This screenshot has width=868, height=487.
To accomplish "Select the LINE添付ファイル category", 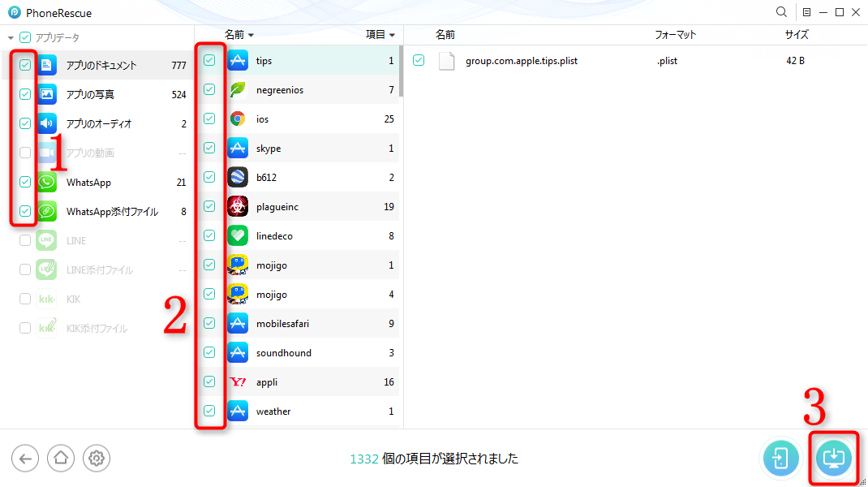I will tap(98, 269).
